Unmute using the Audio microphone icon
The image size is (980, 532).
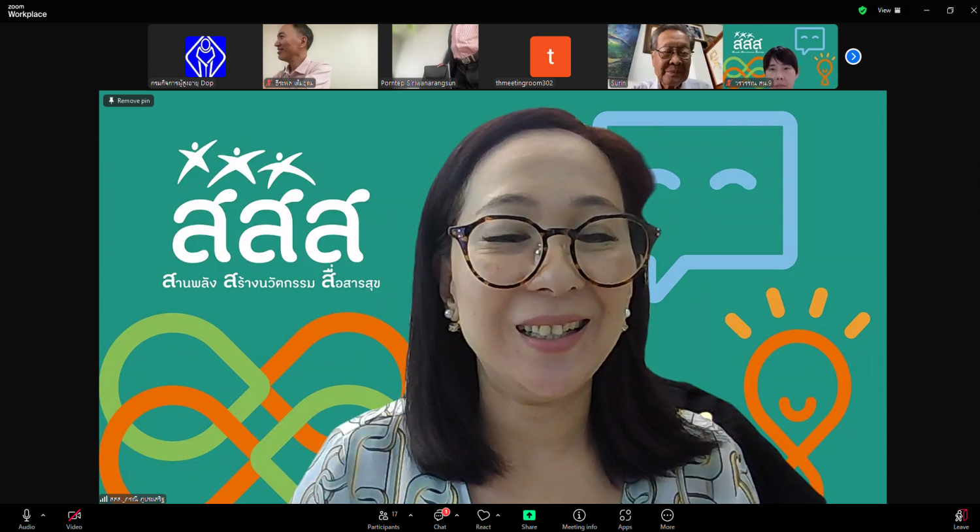(x=26, y=519)
